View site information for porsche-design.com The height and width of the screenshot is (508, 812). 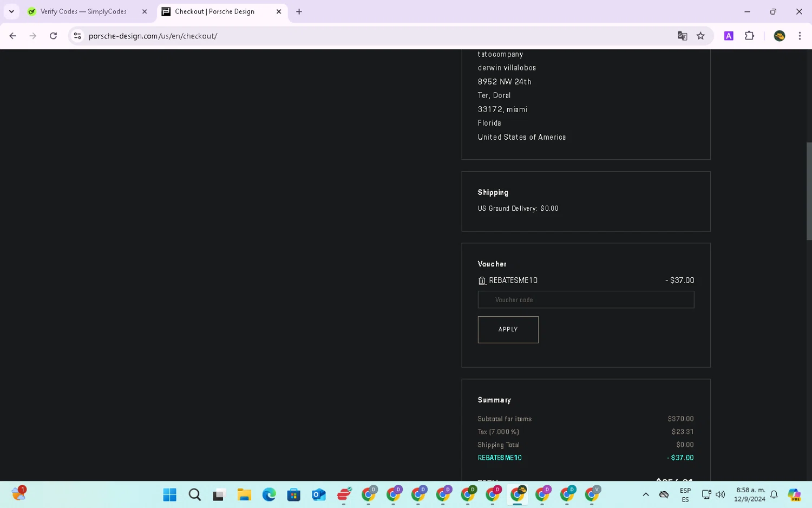tap(77, 36)
